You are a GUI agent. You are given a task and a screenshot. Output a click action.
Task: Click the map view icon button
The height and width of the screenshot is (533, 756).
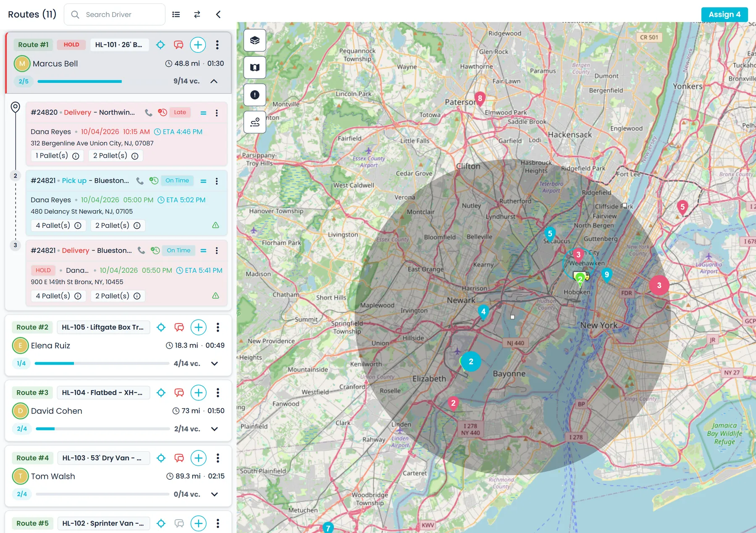(255, 68)
